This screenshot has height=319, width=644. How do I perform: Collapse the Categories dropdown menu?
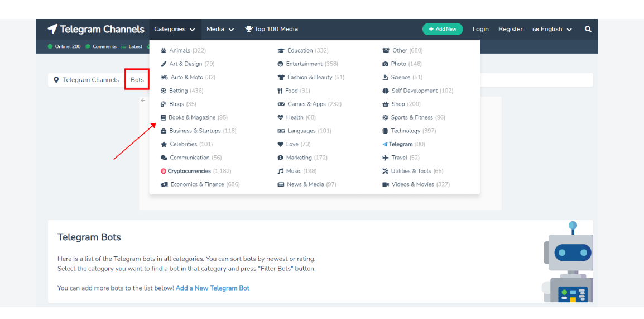click(x=175, y=29)
